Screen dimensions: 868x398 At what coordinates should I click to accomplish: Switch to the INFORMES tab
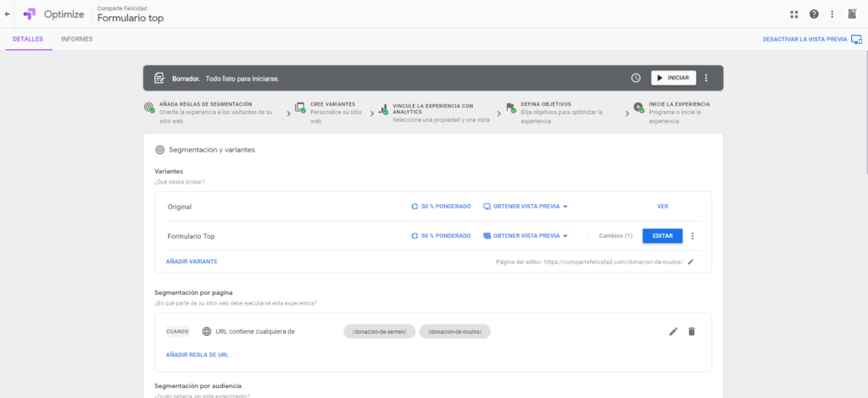(77, 39)
